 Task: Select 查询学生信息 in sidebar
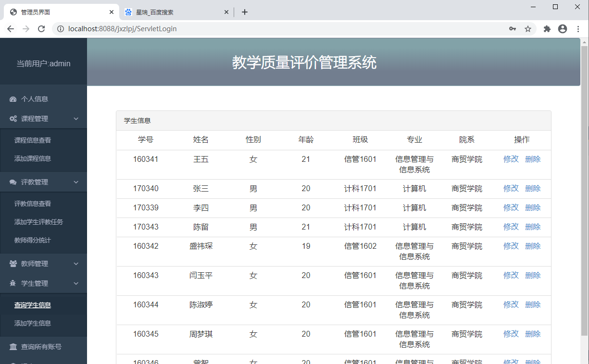click(x=33, y=305)
